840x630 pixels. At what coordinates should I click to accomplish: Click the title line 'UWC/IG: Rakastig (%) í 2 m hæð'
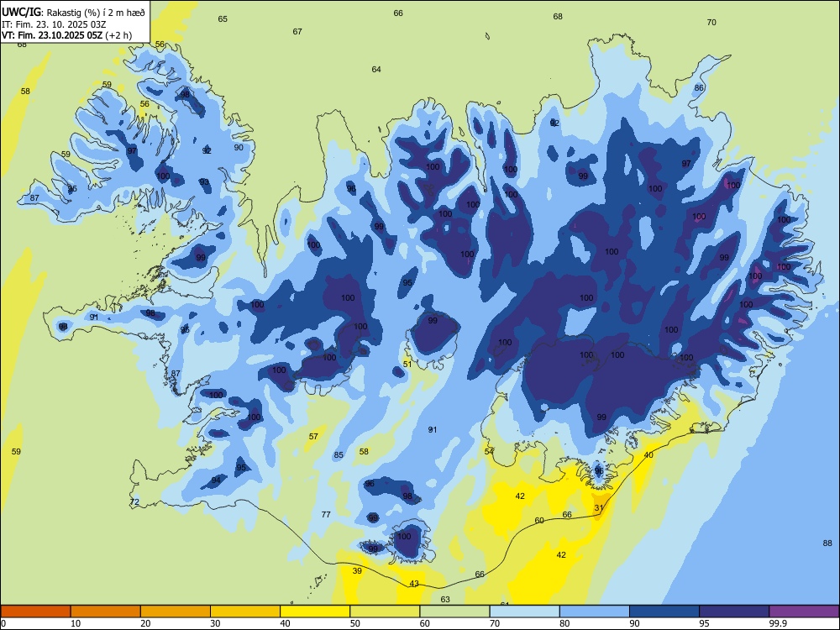73,13
